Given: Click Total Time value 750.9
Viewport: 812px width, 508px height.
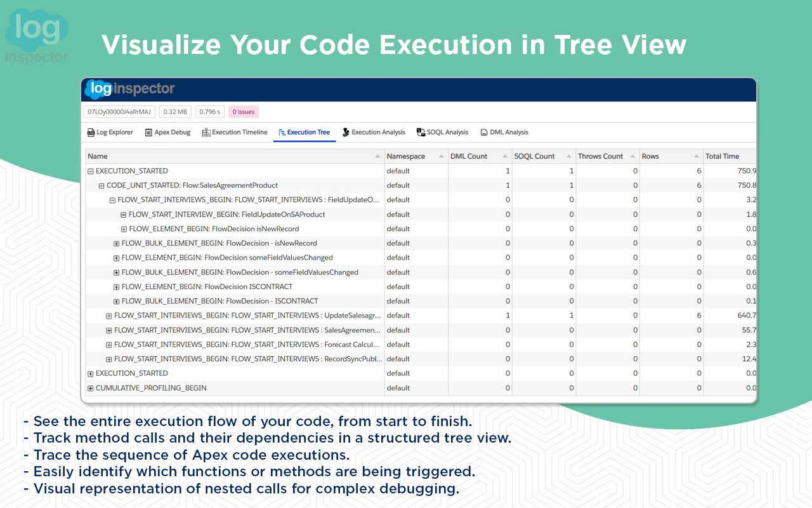Looking at the screenshot, I should pos(746,171).
